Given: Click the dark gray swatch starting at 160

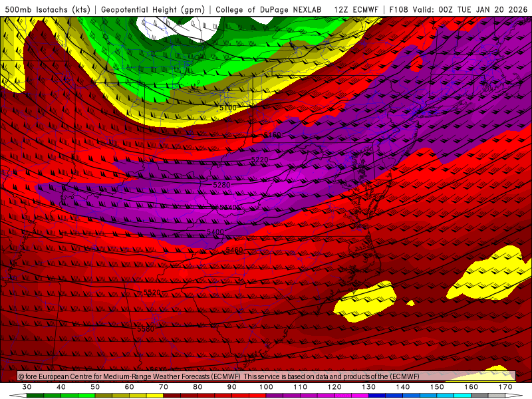Looking at the screenshot, I should click(x=479, y=395).
